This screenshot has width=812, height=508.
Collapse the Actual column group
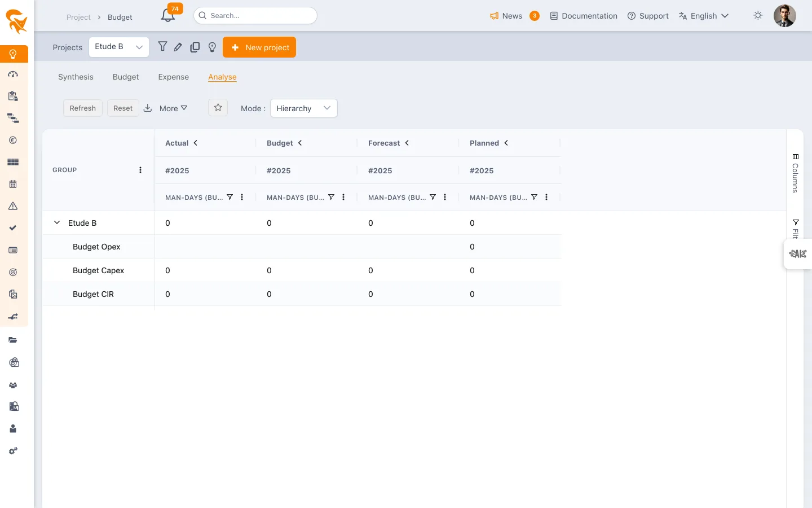pyautogui.click(x=196, y=143)
